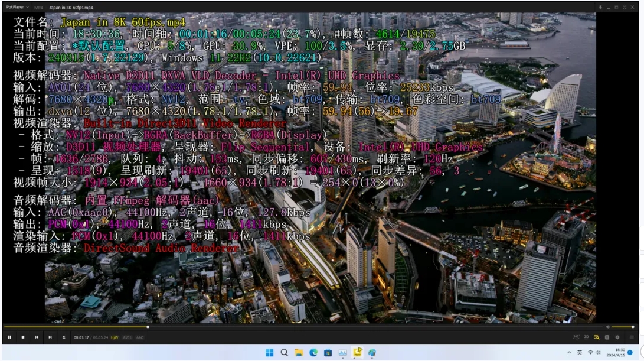Click the total duration 00:05:24

[x=100, y=337]
